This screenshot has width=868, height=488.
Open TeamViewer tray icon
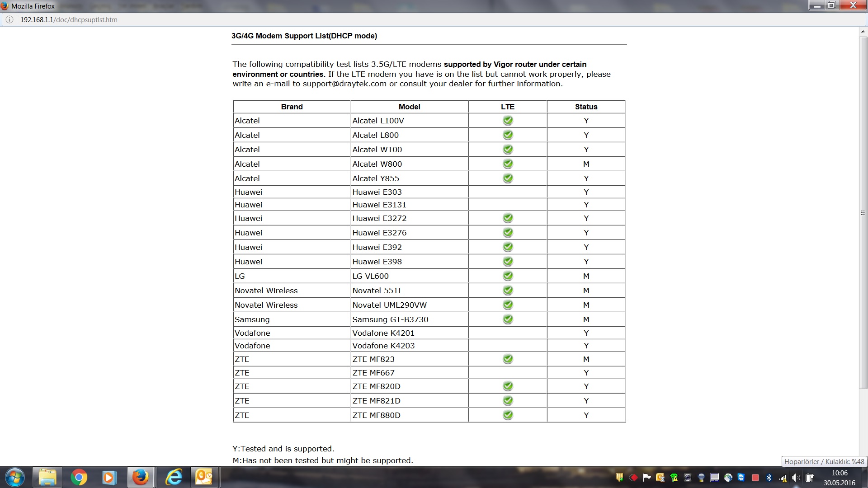click(741, 478)
